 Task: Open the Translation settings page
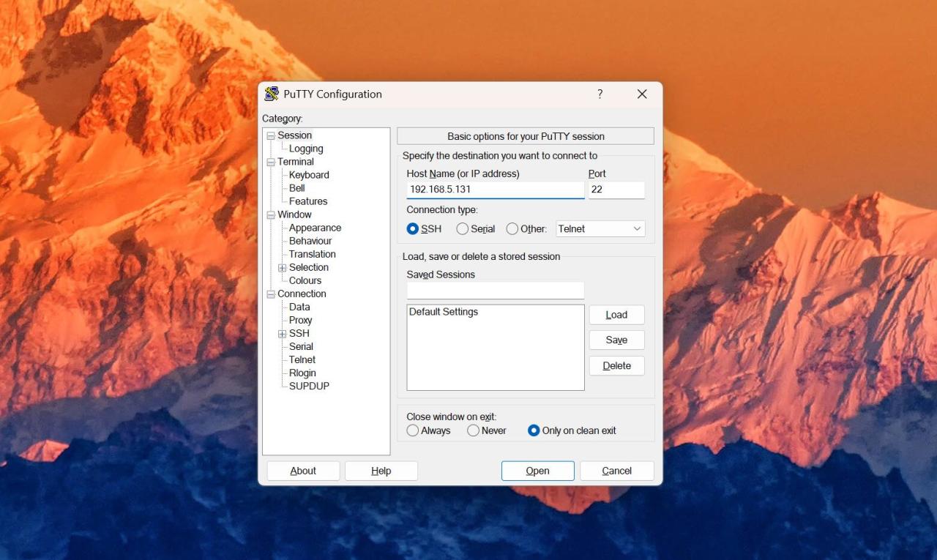click(313, 254)
